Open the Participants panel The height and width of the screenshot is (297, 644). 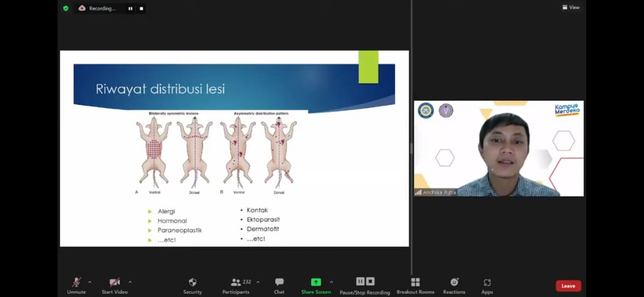(x=236, y=283)
